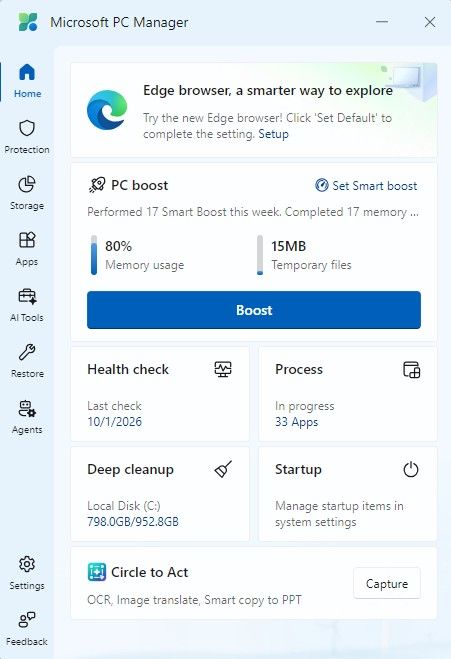The width and height of the screenshot is (451, 659).
Task: Click the blue Boost button
Action: point(254,310)
